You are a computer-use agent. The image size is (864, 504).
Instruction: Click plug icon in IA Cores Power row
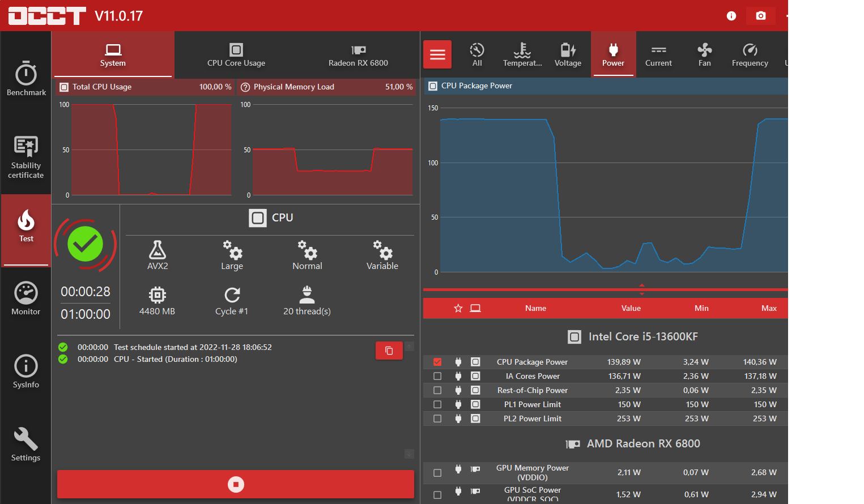[x=458, y=376]
